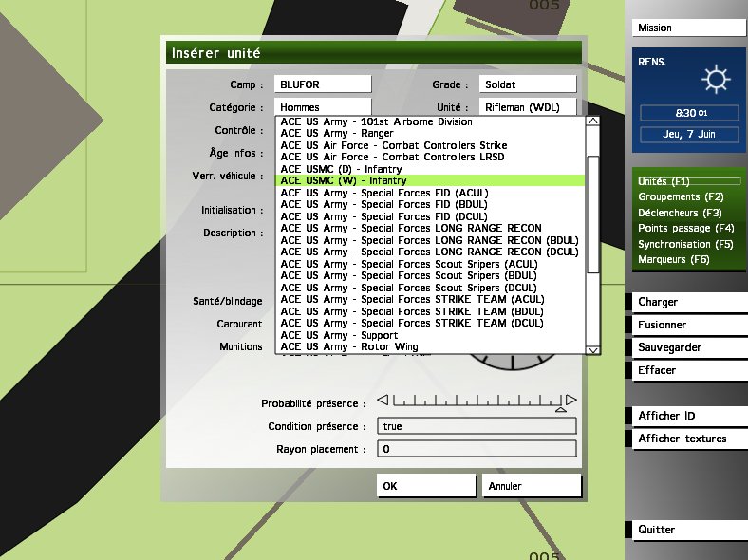Click the Jeu, 7 Juin date field
The width and height of the screenshot is (748, 560).
point(689,134)
